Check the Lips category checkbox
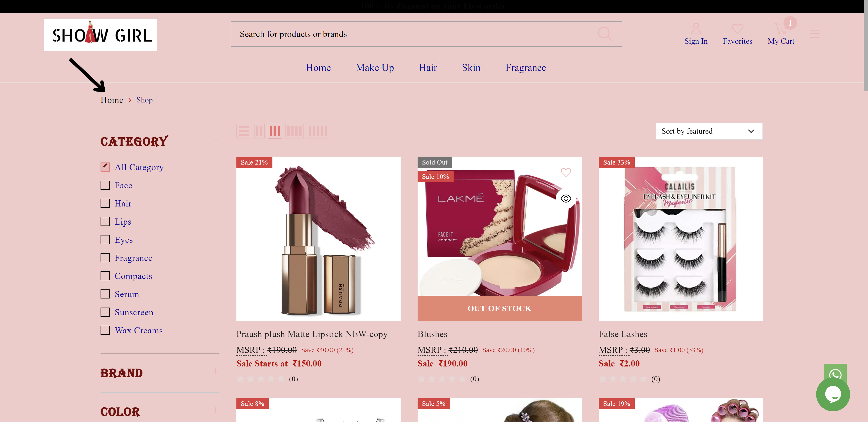Viewport: 868px width, 422px height. click(105, 222)
